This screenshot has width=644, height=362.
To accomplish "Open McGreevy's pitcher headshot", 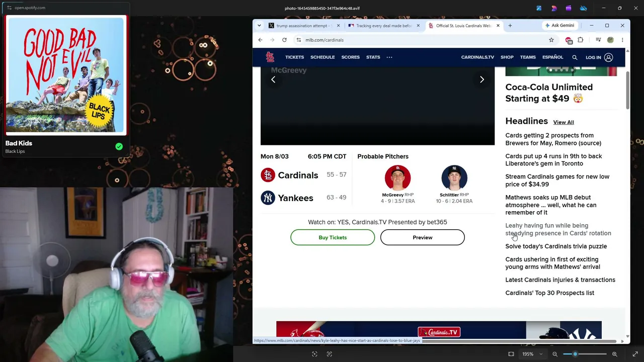I will (397, 178).
